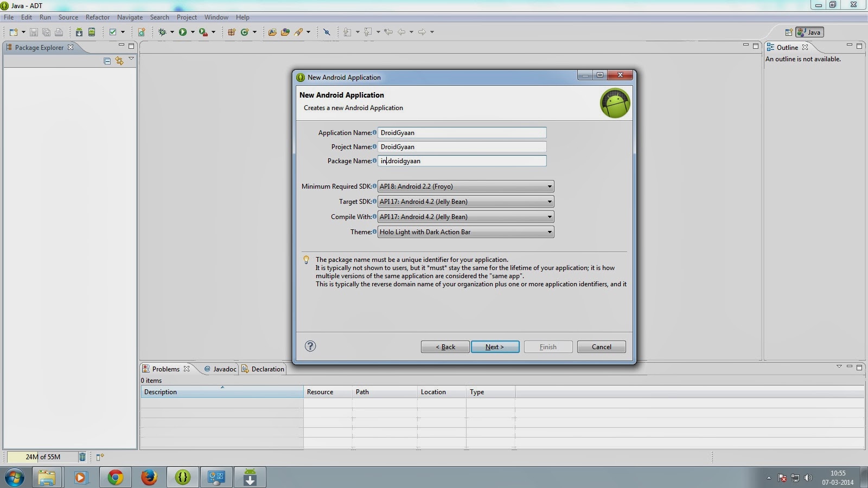Click the Package Name field

tap(462, 161)
